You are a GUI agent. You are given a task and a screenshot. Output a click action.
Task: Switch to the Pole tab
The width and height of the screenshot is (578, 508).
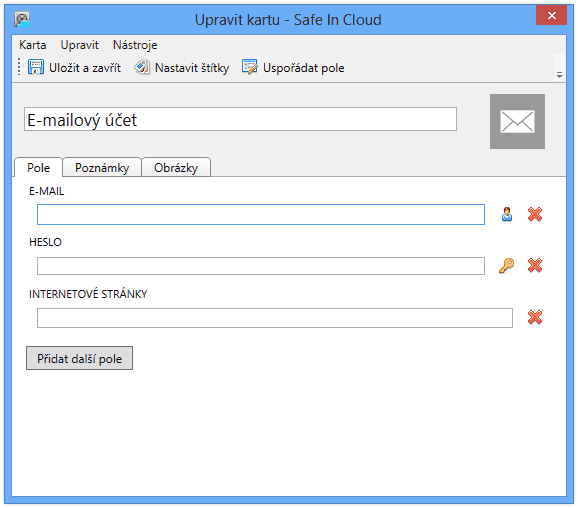[x=38, y=168]
